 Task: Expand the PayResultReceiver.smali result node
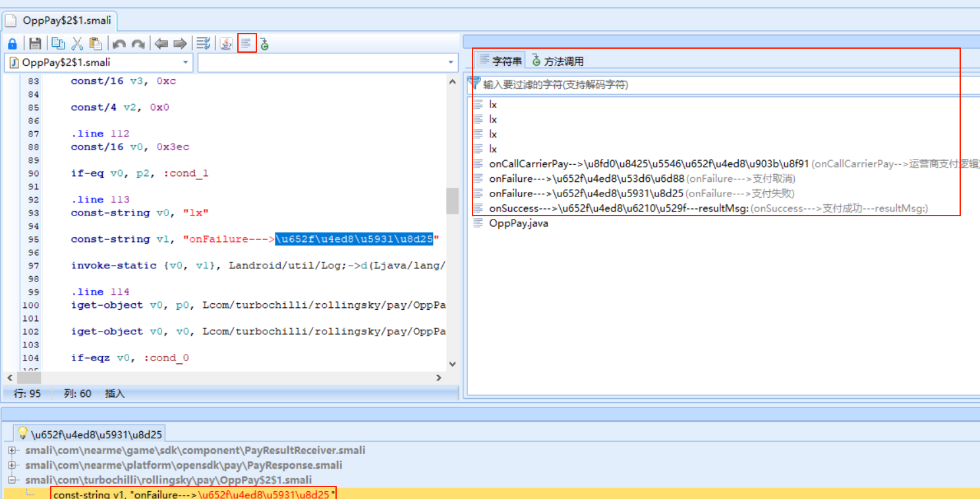click(x=12, y=450)
